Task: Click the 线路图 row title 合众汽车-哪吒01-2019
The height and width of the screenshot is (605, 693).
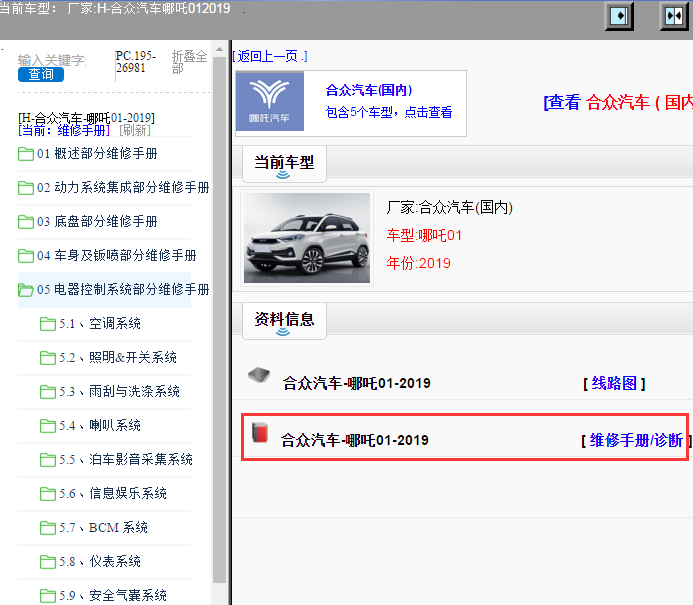Action: coord(357,383)
